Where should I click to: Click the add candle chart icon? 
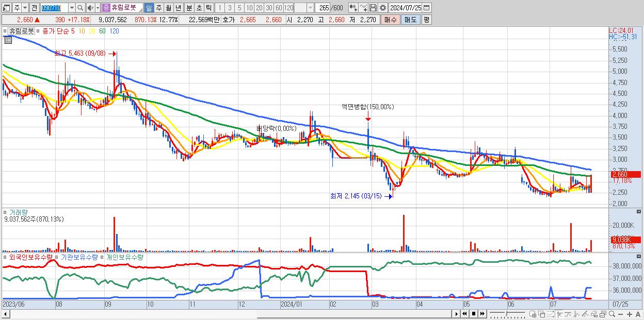coord(353,8)
